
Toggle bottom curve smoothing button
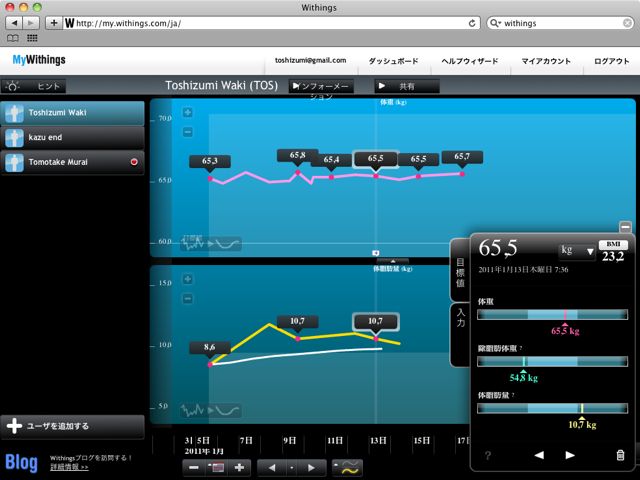coord(347,468)
